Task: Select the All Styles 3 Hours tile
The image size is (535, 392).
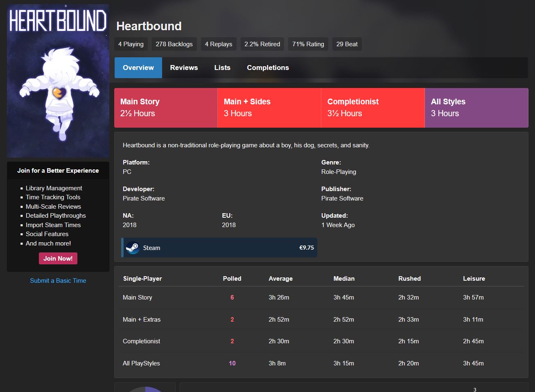Action: [476, 108]
